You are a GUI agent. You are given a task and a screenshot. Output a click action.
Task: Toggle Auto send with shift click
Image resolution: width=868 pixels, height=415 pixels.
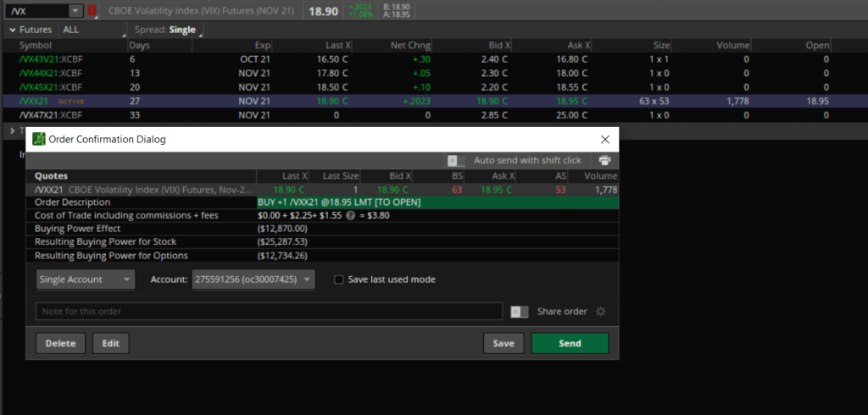pos(457,160)
